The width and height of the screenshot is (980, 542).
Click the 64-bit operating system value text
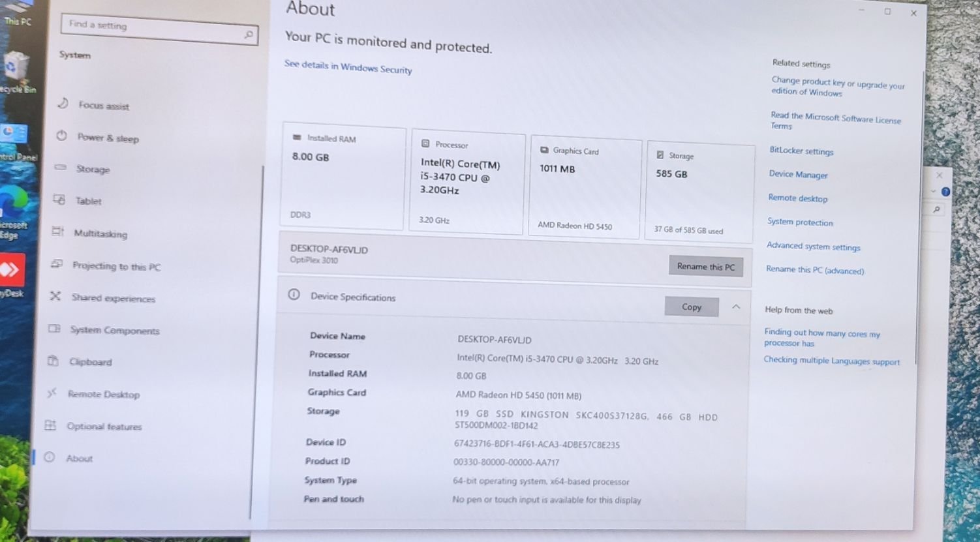[x=541, y=481]
